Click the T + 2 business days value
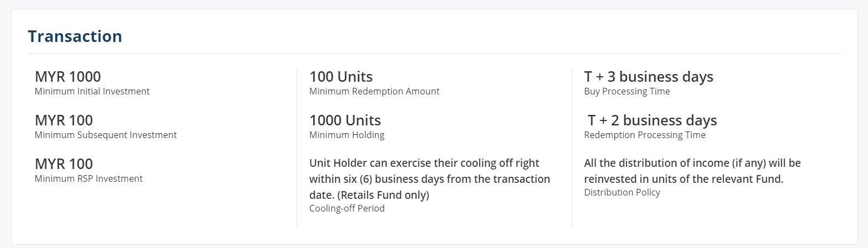Screen dimensions: 868x248 [x=652, y=120]
